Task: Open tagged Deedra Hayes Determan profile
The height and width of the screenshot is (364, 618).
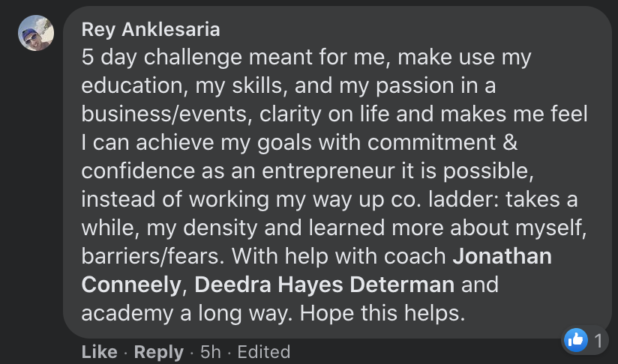Action: pos(324,285)
